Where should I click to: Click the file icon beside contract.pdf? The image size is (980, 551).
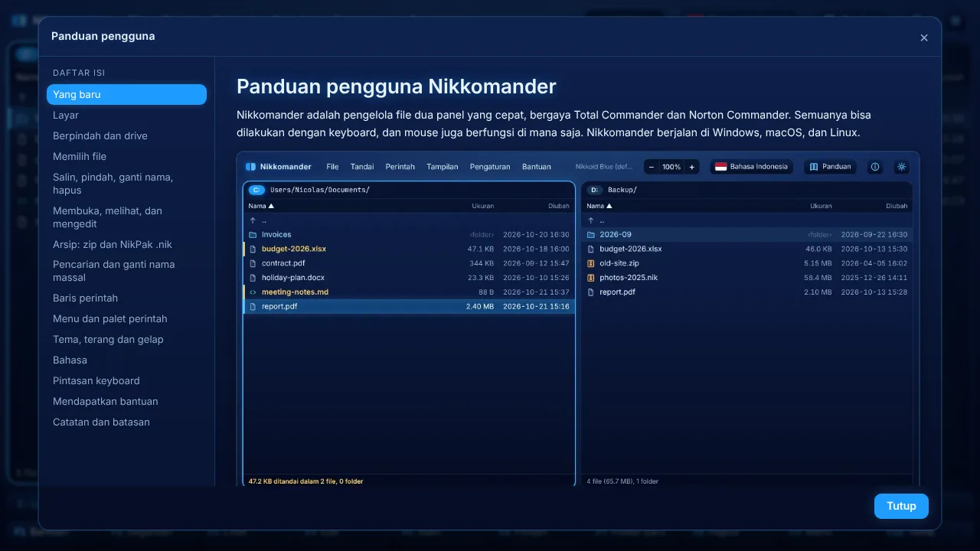click(253, 263)
